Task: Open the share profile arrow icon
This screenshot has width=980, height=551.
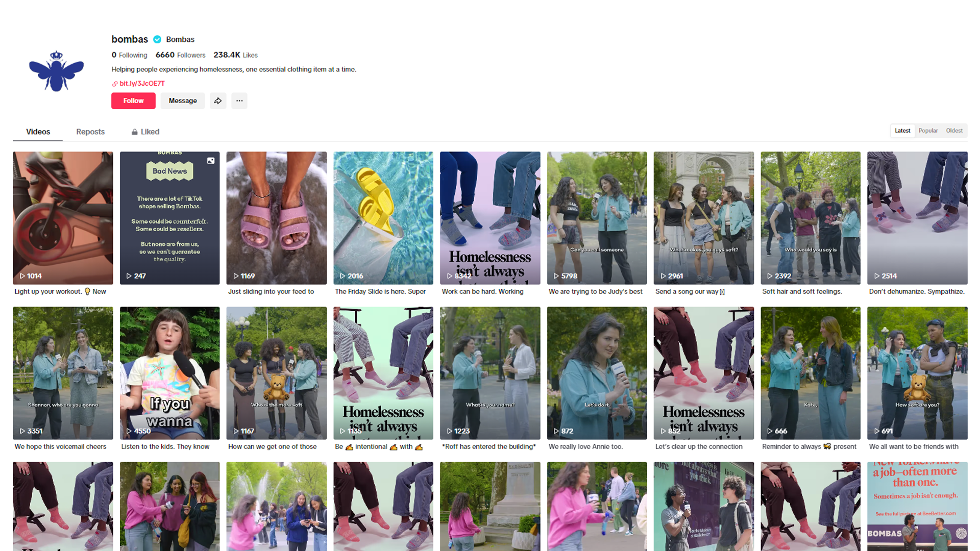Action: point(218,101)
